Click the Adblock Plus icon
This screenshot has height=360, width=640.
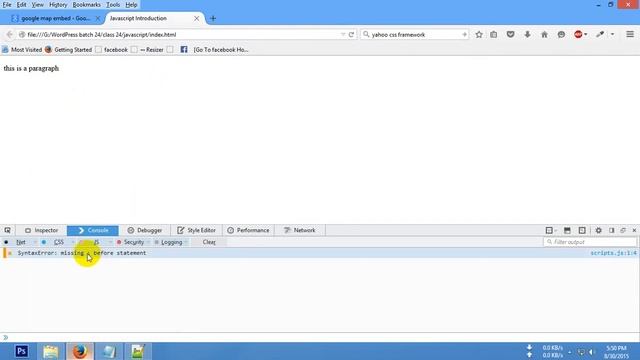(578, 35)
